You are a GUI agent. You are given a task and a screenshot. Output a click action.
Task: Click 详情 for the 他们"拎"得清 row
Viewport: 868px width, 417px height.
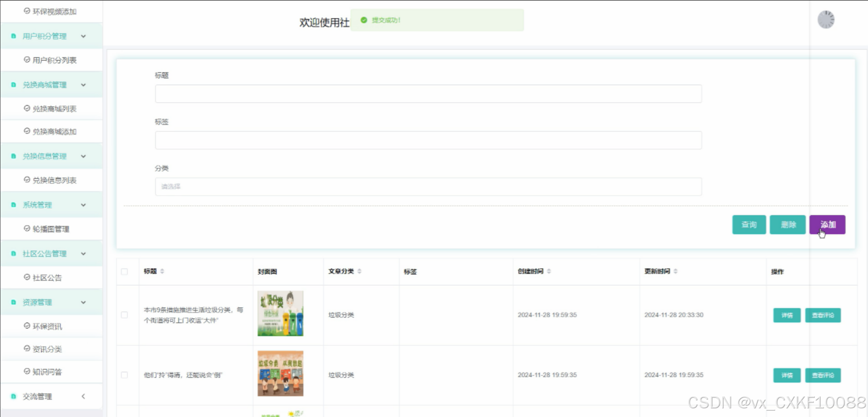click(787, 376)
